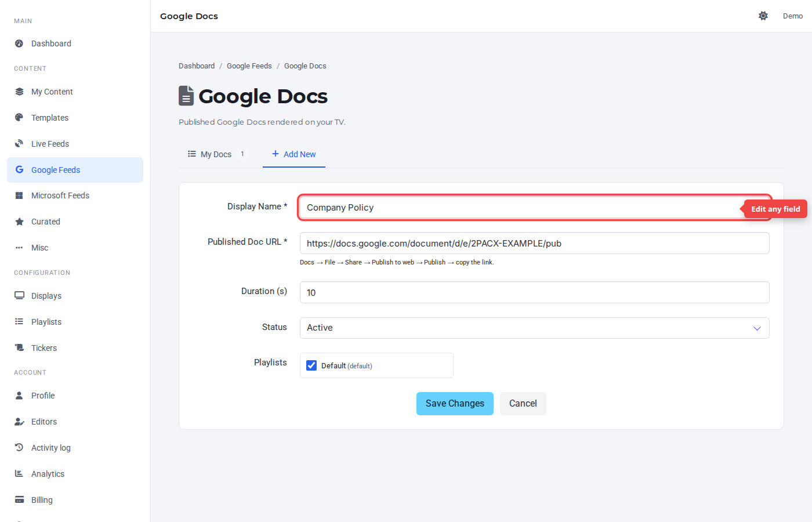Viewport: 812px width, 522px height.
Task: Click the Activity log history icon
Action: [19, 448]
